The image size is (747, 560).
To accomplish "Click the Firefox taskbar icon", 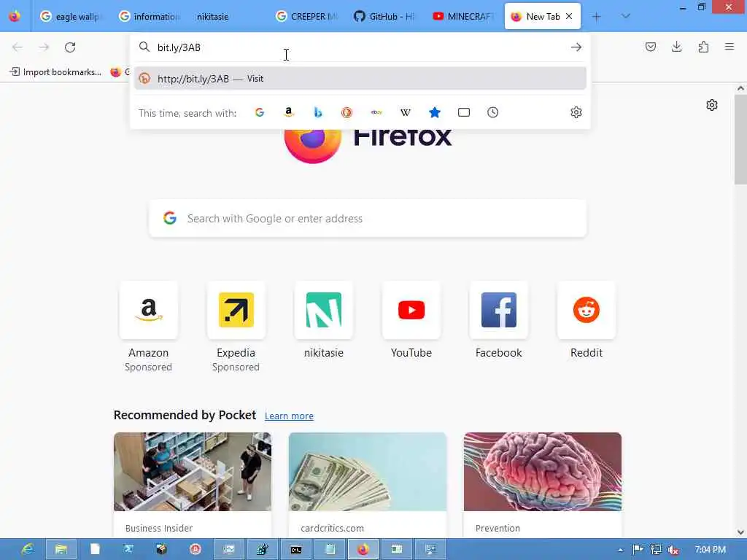I will (x=363, y=550).
